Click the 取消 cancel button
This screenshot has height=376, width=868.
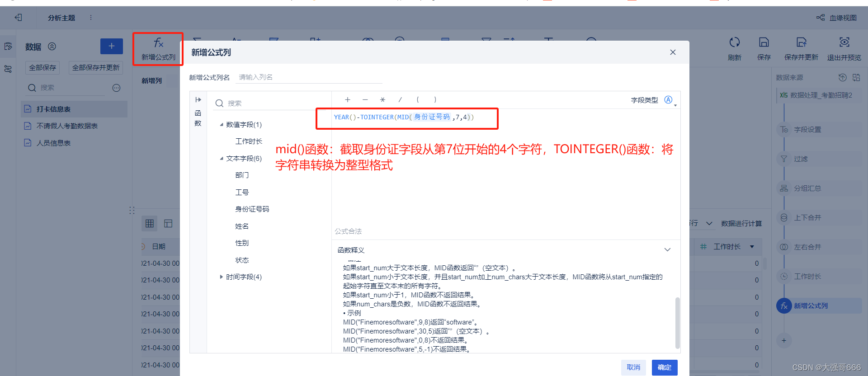[x=633, y=367]
